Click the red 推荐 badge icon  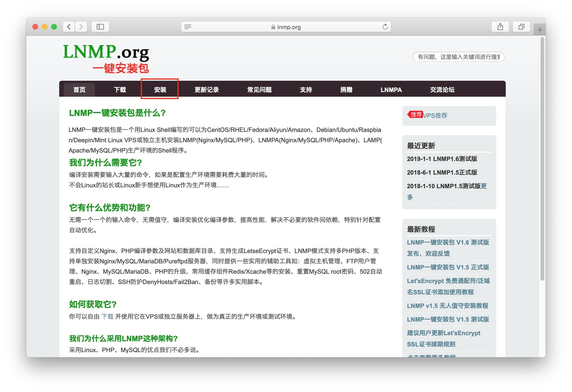[415, 115]
